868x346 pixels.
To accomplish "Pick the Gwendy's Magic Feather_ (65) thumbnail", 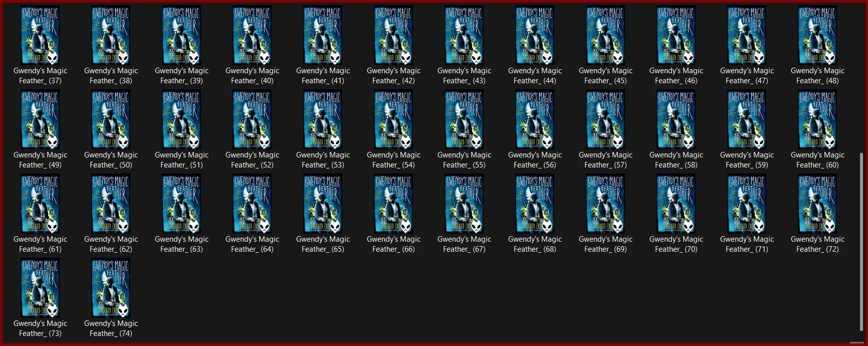I will pyautogui.click(x=323, y=204).
